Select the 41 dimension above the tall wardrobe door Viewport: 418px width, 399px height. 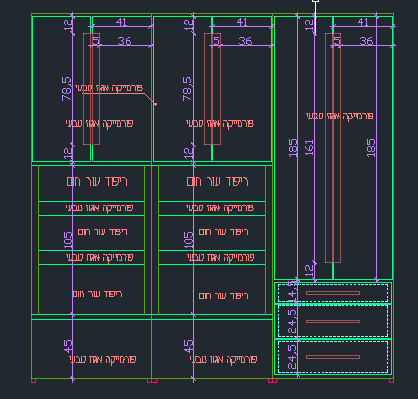363,22
